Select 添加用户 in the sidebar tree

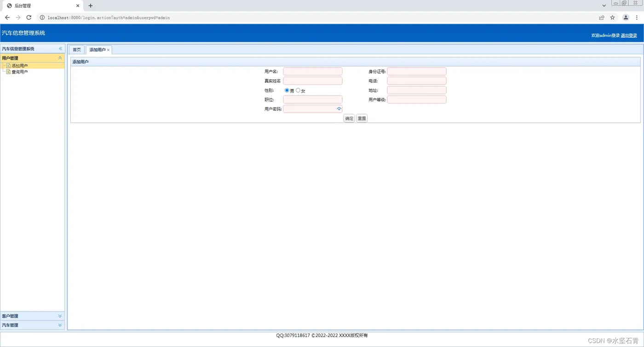pos(19,66)
